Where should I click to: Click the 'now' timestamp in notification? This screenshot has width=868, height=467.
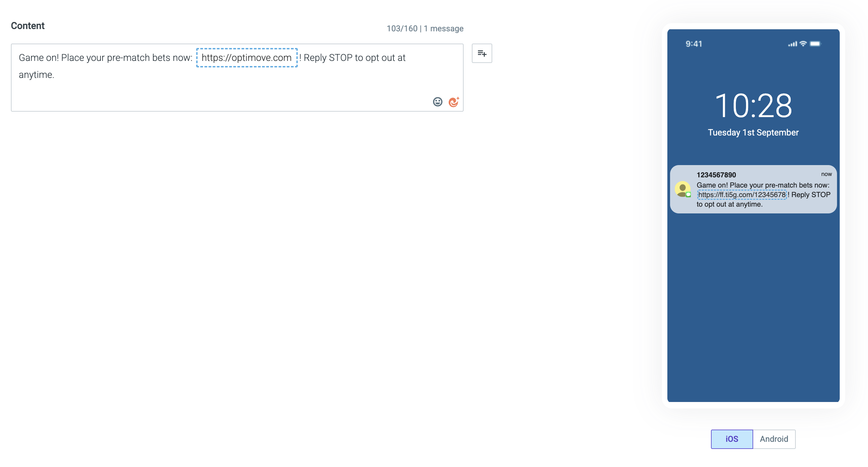point(826,174)
